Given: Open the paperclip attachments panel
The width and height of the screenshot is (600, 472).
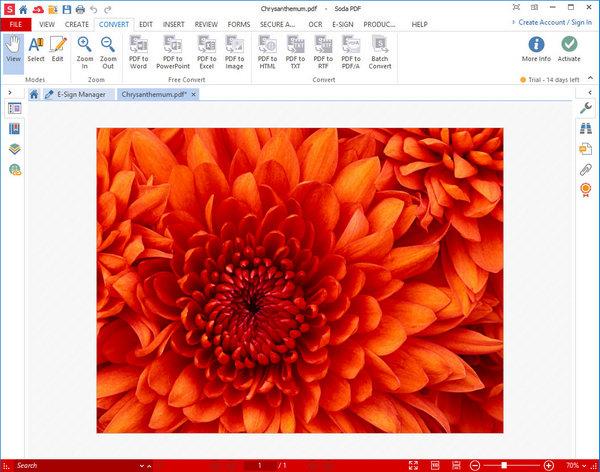Looking at the screenshot, I should (585, 169).
